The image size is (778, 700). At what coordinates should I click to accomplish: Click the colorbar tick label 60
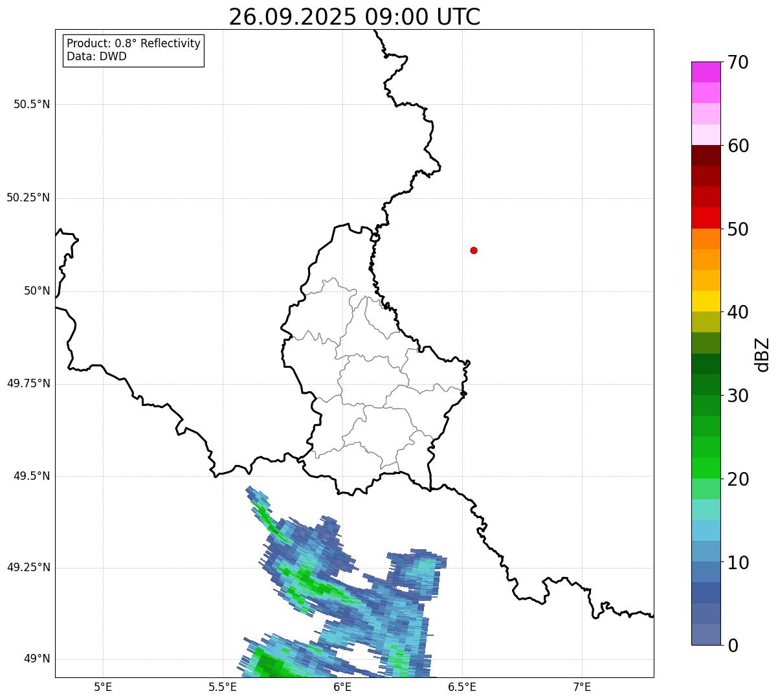[739, 146]
